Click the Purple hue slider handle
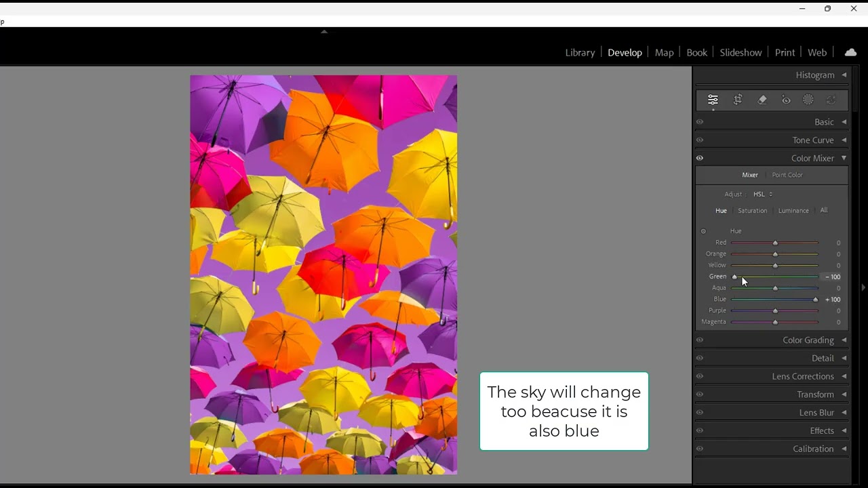This screenshot has height=488, width=868. coord(775,311)
